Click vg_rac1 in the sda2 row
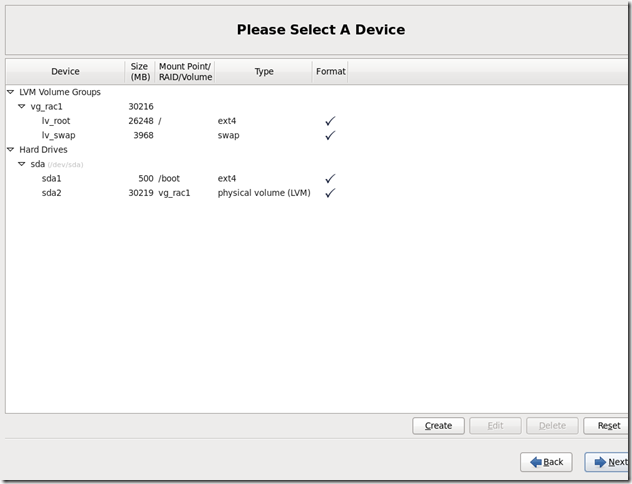The image size is (632, 484). 174,193
